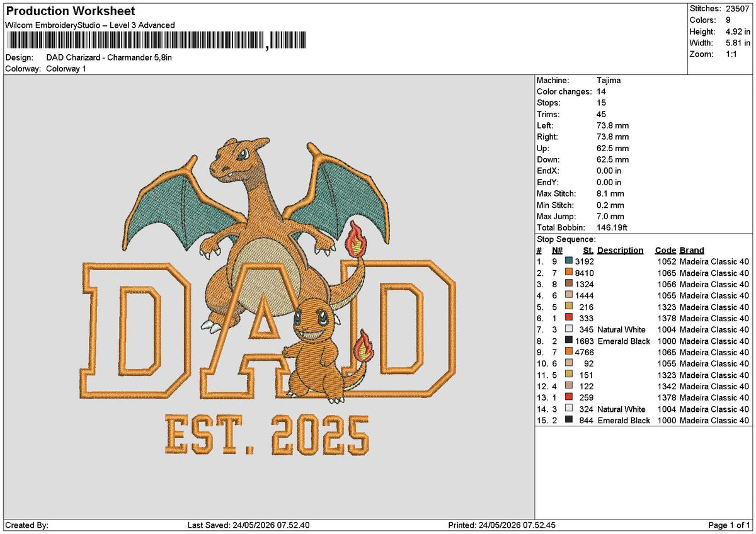Screen dimensions: 756x534
Task: Click the teal swatch in stop row 1
Action: click(x=569, y=261)
